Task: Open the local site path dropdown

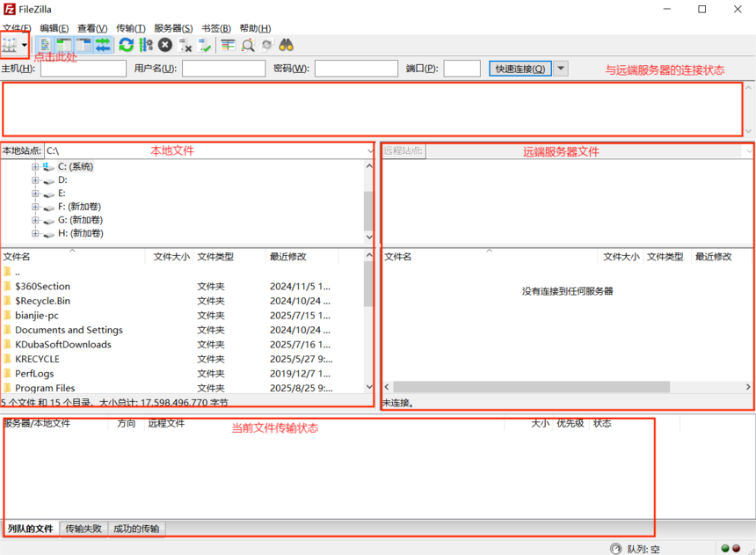Action: coord(370,150)
